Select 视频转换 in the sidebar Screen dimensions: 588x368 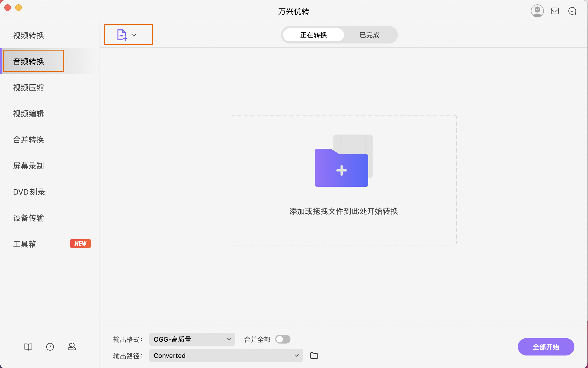[x=50, y=35]
